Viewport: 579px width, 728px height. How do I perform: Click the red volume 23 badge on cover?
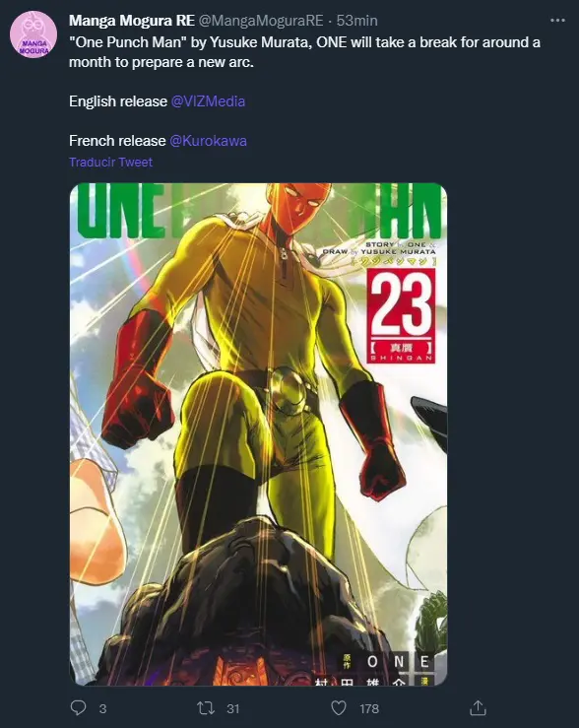pos(402,315)
